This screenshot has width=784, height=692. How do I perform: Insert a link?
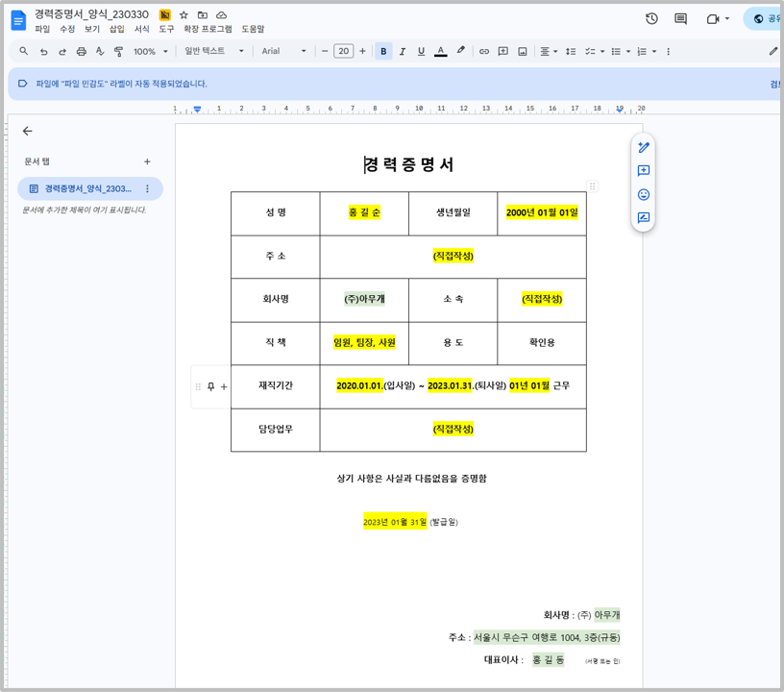tap(484, 52)
